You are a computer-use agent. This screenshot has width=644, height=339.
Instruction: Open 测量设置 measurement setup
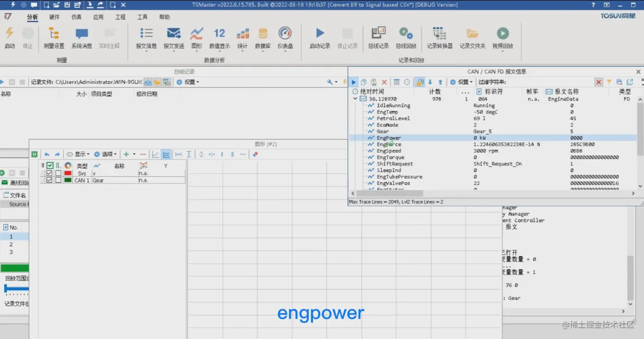click(54, 37)
